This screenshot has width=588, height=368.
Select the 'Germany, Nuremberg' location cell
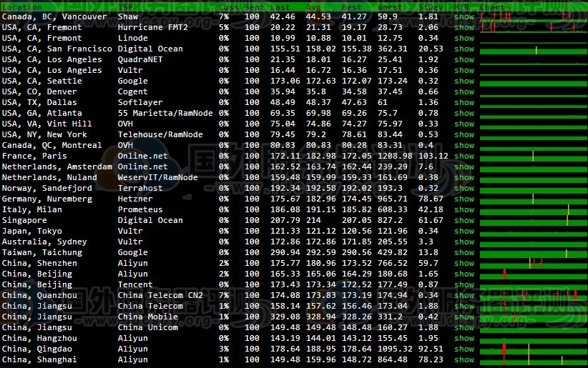[x=47, y=199]
